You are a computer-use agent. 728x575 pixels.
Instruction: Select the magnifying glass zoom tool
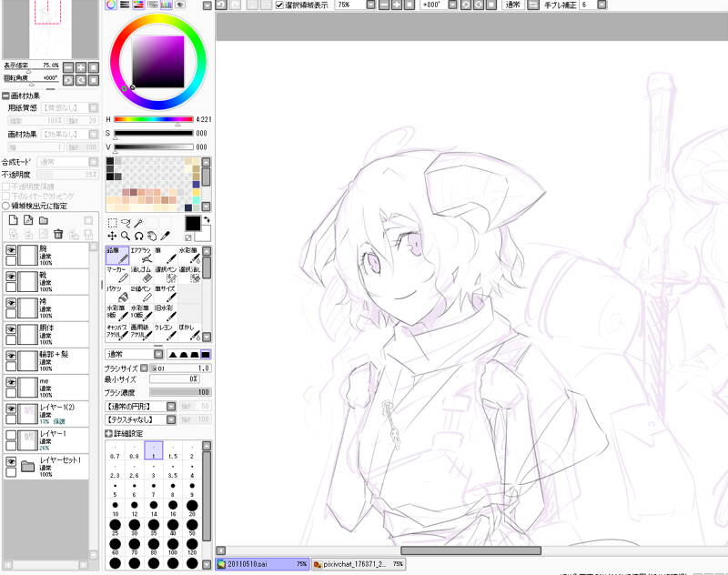[126, 236]
